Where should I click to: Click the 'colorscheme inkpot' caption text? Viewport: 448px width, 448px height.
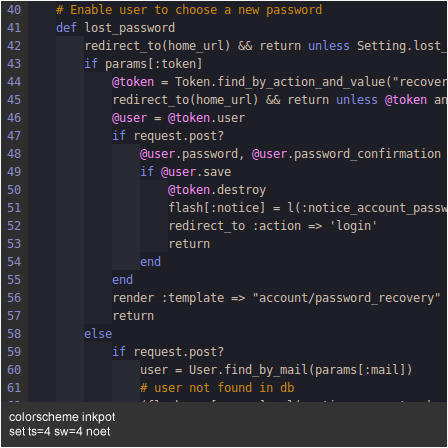(62, 417)
